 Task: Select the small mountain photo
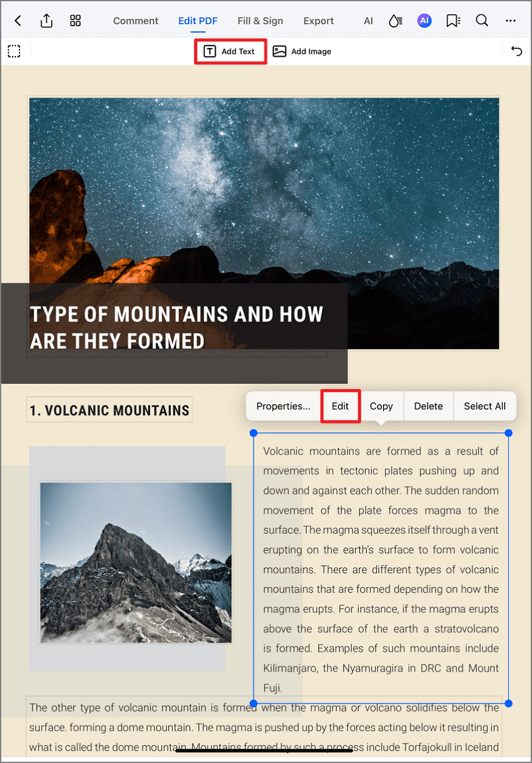pyautogui.click(x=136, y=562)
